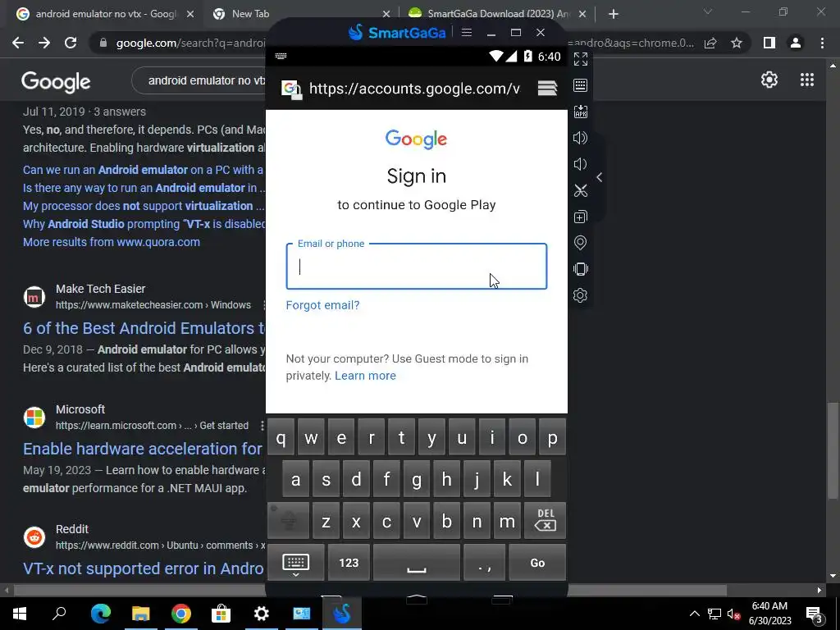Open the SmartGaGa hamburger menu
This screenshot has width=840, height=630.
coord(467,33)
